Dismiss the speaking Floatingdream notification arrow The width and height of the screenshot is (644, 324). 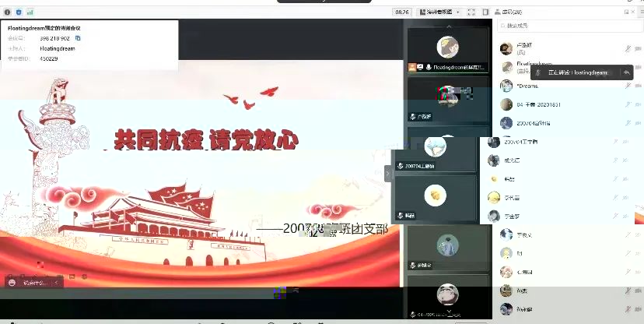626,72
